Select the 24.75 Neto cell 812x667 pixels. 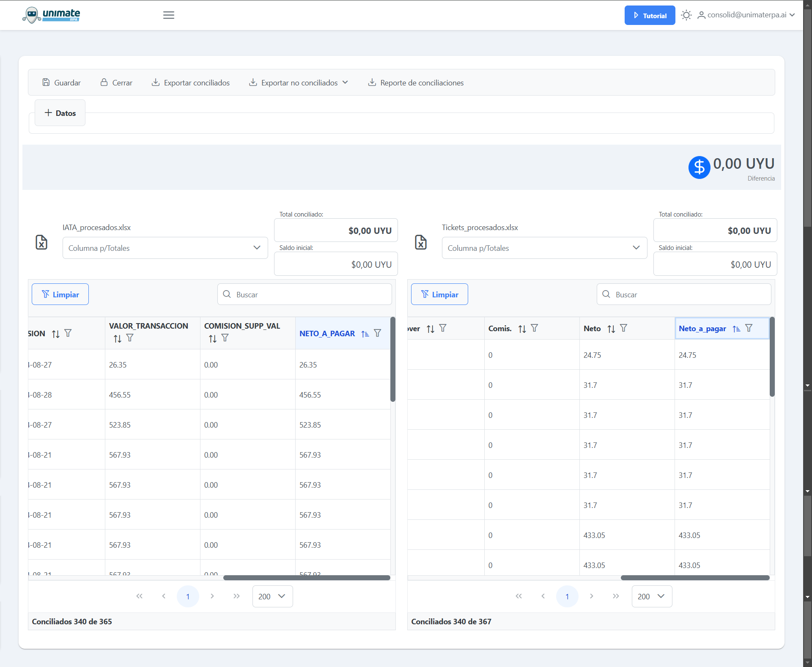click(627, 355)
